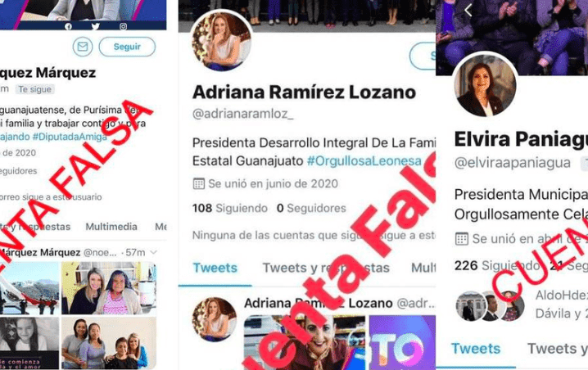Image resolution: width=588 pixels, height=370 pixels.
Task: Switch to Tweets y respuestas tab
Action: pyautogui.click(x=326, y=268)
